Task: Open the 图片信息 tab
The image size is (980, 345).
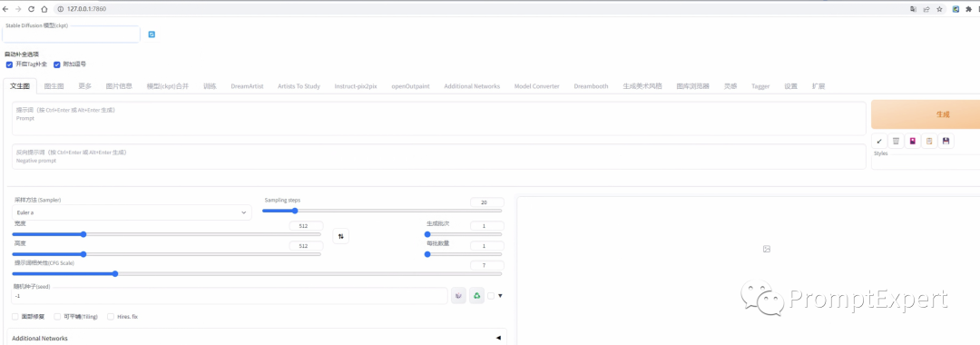Action: [x=119, y=86]
